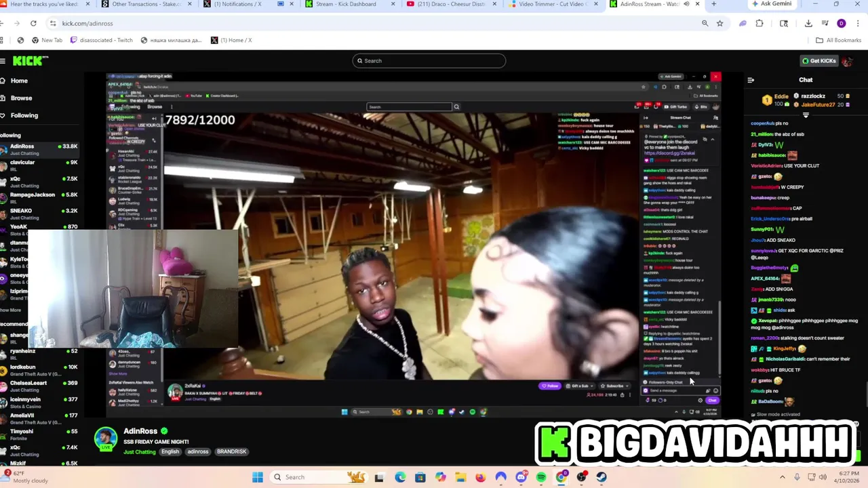Open a new browser tab
Viewport: 868px width, 488px height.
click(x=713, y=4)
